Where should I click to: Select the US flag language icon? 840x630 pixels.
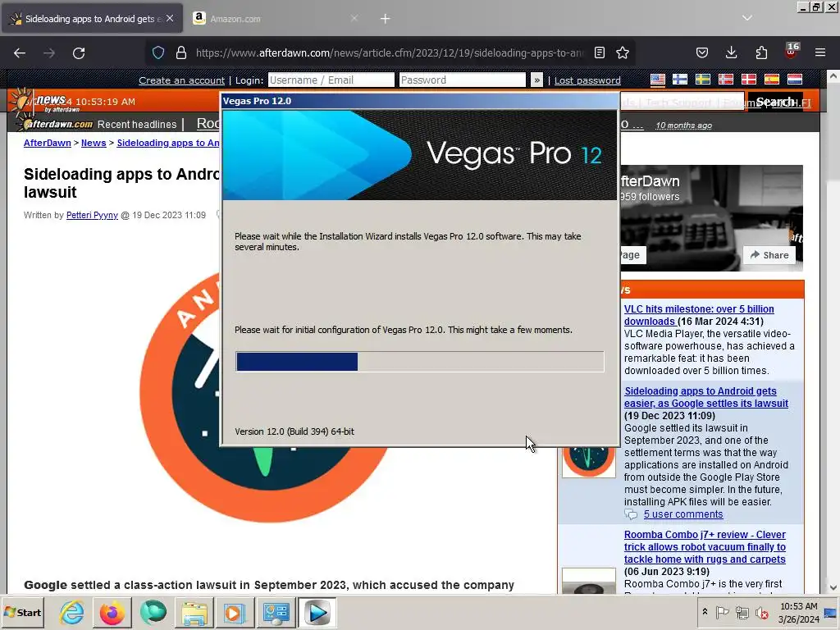[x=658, y=80]
